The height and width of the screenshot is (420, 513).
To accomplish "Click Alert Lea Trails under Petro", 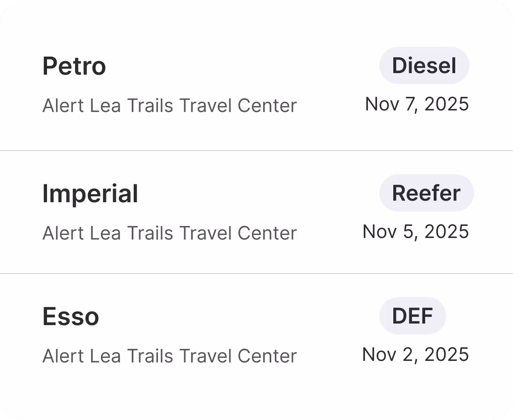I will [170, 105].
